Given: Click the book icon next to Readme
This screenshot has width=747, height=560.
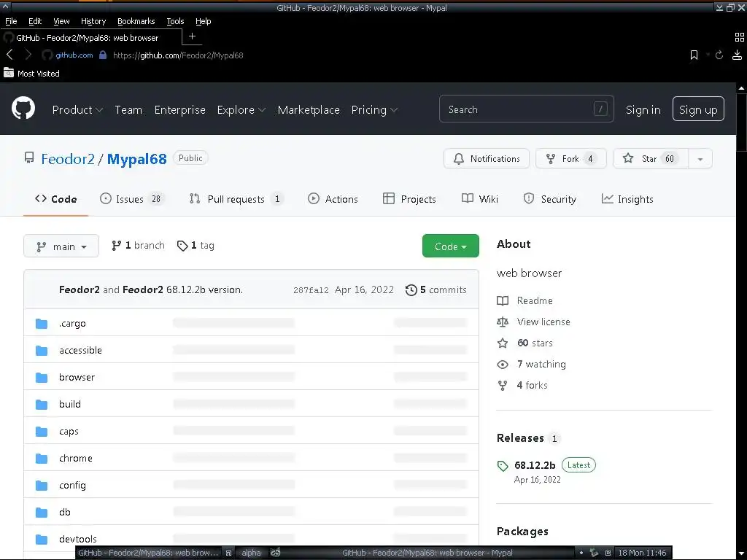Looking at the screenshot, I should point(503,300).
